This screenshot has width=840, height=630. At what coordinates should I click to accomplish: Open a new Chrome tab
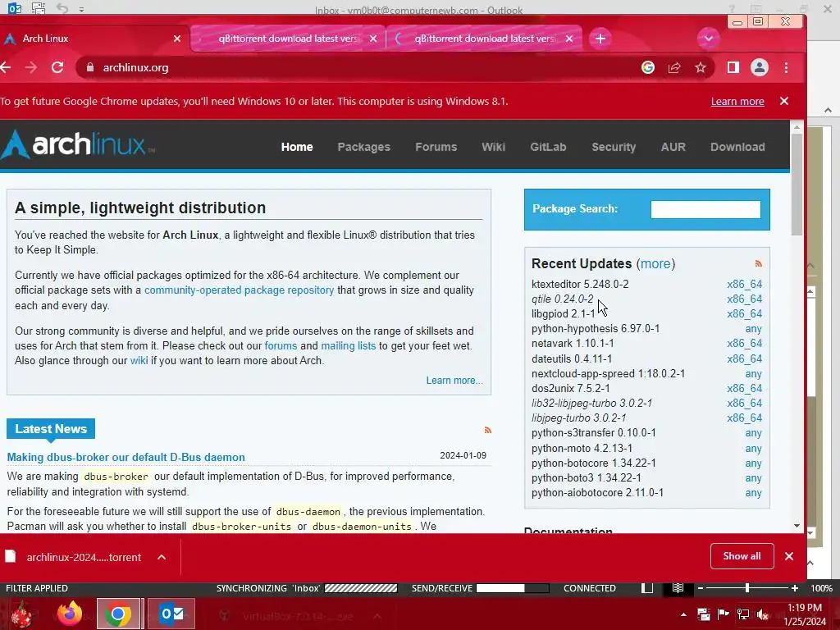tap(600, 39)
